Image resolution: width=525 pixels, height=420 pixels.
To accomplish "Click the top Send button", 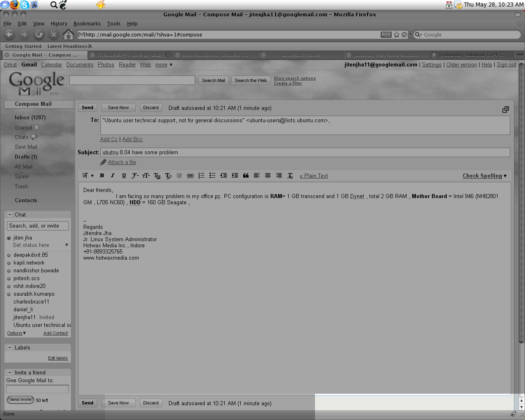I will coord(88,107).
